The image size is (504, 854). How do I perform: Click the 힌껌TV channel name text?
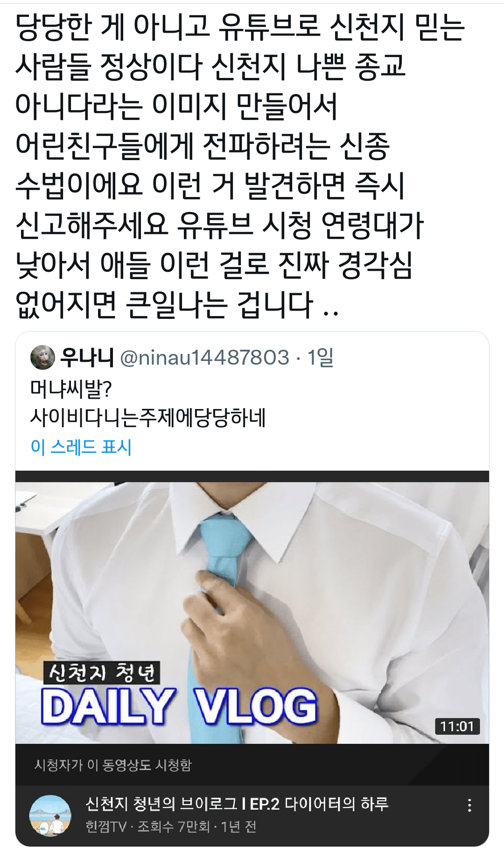[106, 826]
